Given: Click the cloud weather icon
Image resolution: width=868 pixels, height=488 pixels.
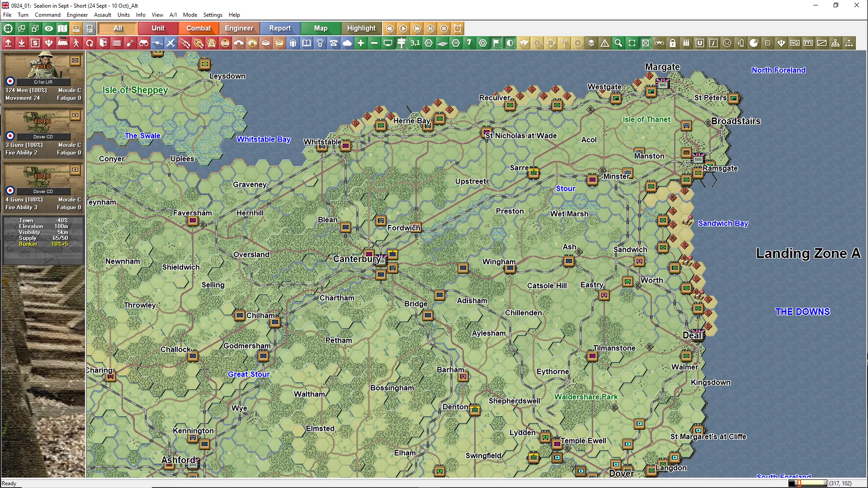Looking at the screenshot, I should [x=347, y=43].
